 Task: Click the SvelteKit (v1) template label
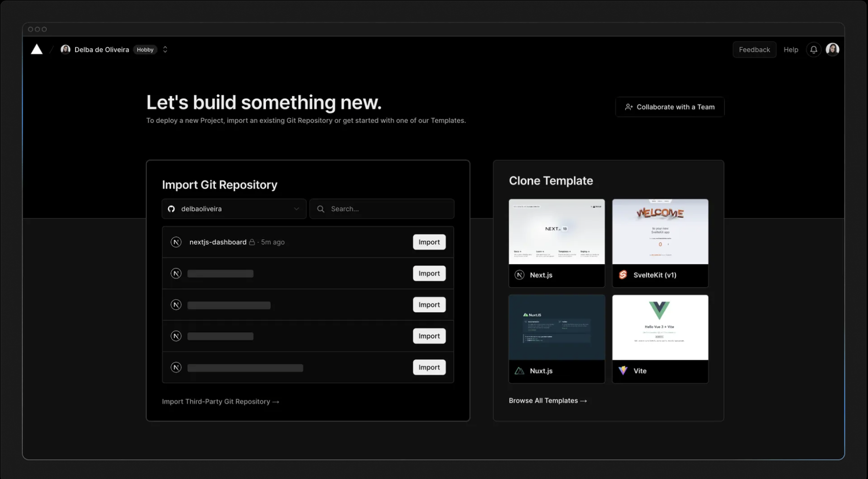(x=655, y=275)
